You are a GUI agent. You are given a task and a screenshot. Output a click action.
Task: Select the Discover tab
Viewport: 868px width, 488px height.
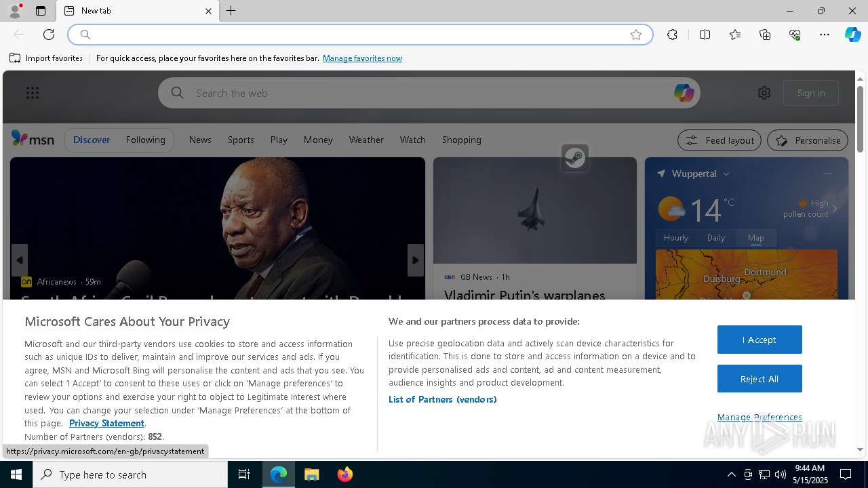click(92, 140)
